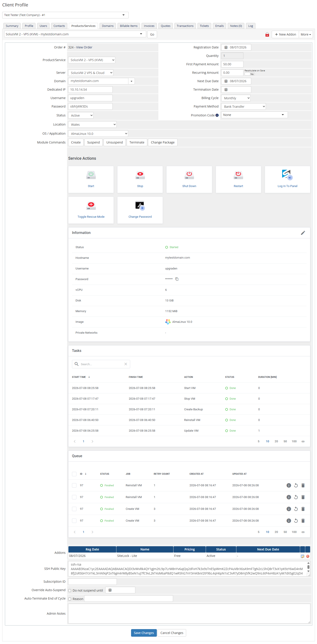Delete the SiteLock - Lite addon
The width and height of the screenshot is (317, 644).
pos(307,556)
